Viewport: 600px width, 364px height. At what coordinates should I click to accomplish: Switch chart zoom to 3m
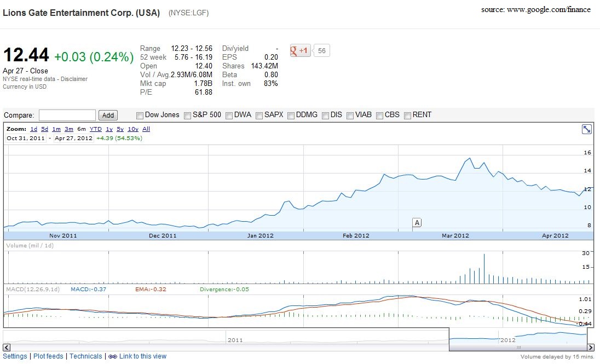coord(69,129)
